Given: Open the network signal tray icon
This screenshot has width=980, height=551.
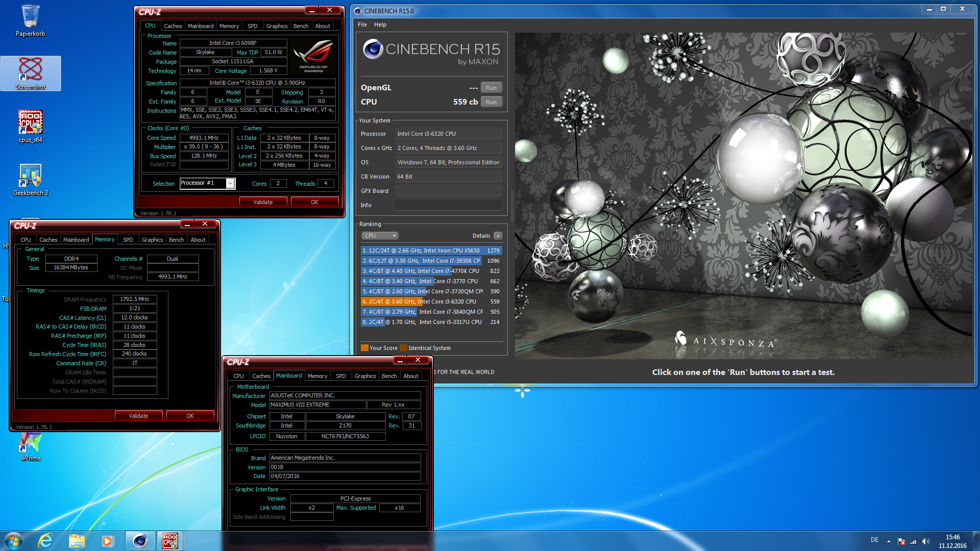Looking at the screenshot, I should tap(914, 541).
